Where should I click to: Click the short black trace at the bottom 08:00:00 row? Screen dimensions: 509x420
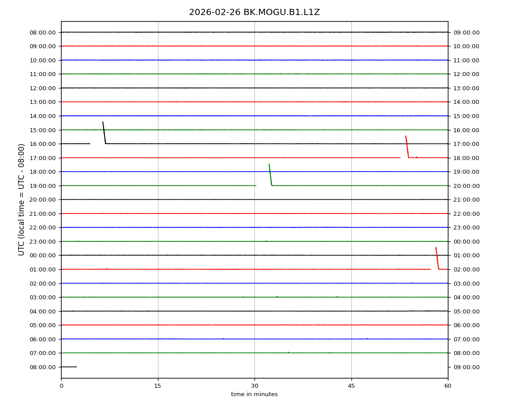tap(69, 367)
